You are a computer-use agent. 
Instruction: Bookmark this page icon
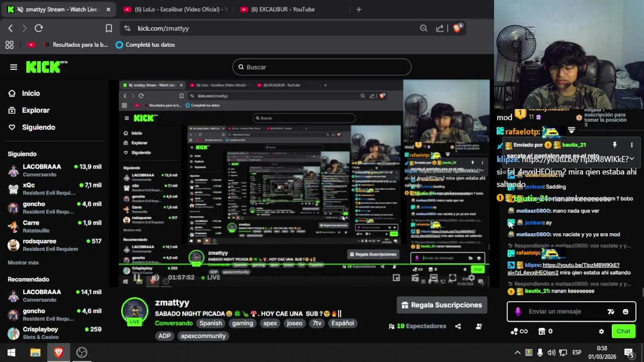tap(109, 28)
